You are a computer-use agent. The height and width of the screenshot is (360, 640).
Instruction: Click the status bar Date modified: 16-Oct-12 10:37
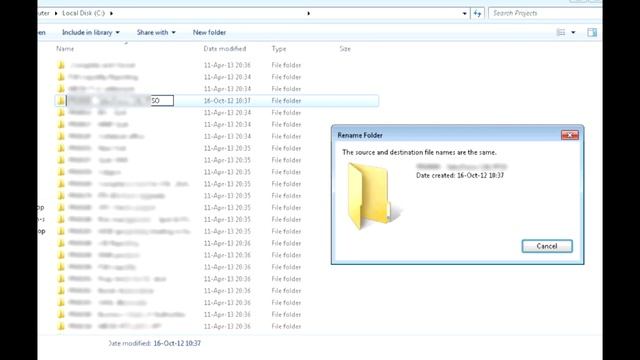[x=154, y=343]
